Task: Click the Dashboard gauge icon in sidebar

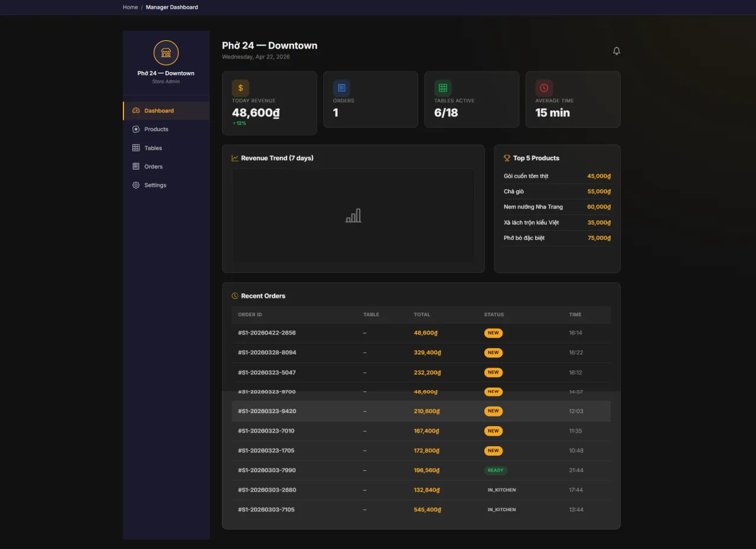Action: (136, 111)
